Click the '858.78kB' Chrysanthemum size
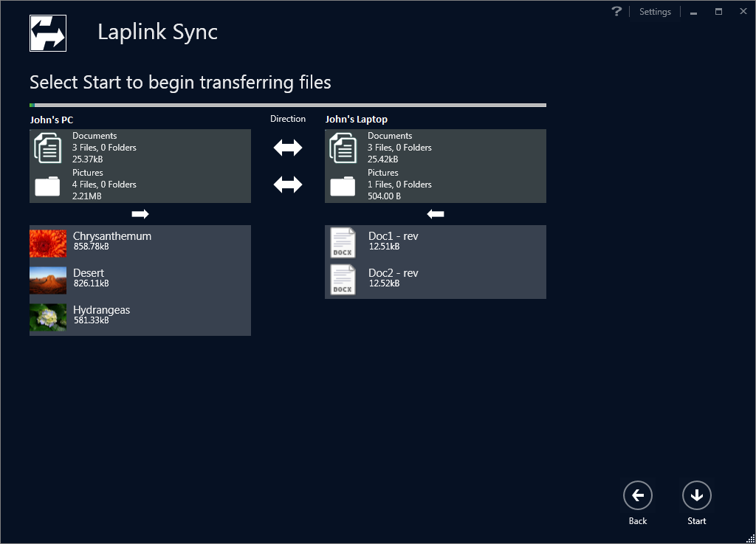756x544 pixels. tap(91, 247)
